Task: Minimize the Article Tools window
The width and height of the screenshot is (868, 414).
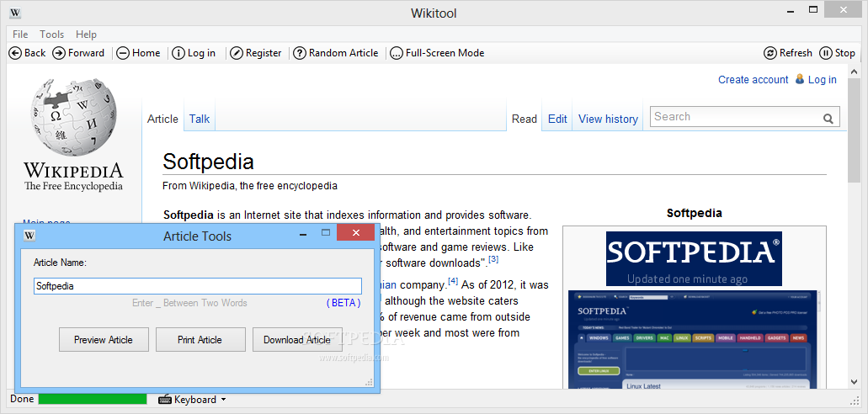Action: (x=303, y=234)
